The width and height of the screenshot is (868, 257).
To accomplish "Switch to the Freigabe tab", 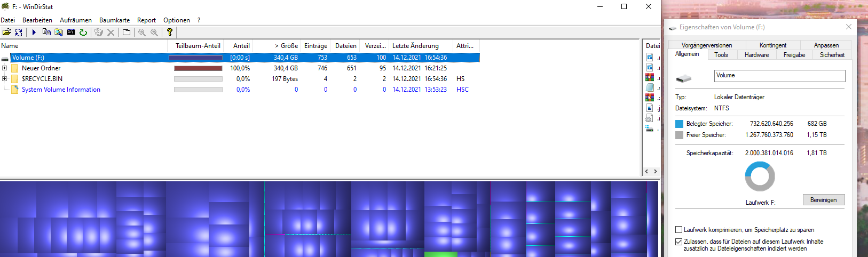I will [794, 55].
